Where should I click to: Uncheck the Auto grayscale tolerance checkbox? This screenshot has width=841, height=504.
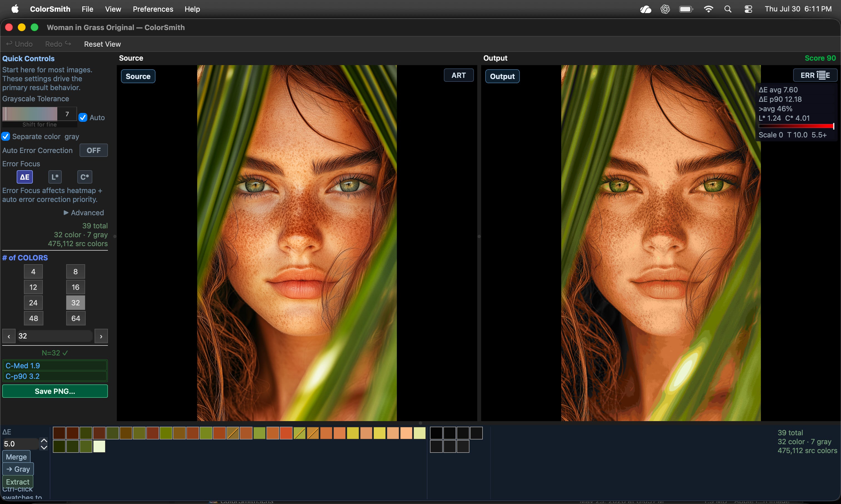tap(83, 117)
